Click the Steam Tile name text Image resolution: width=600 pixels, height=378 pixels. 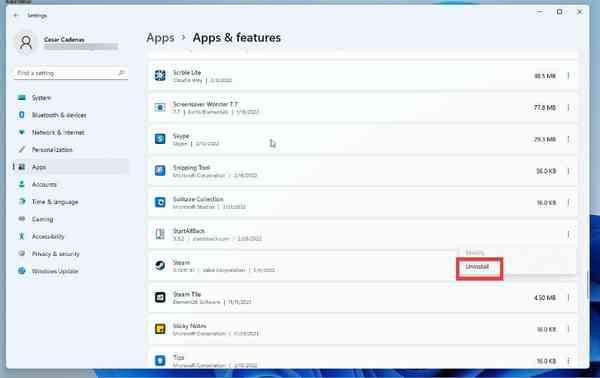click(187, 294)
